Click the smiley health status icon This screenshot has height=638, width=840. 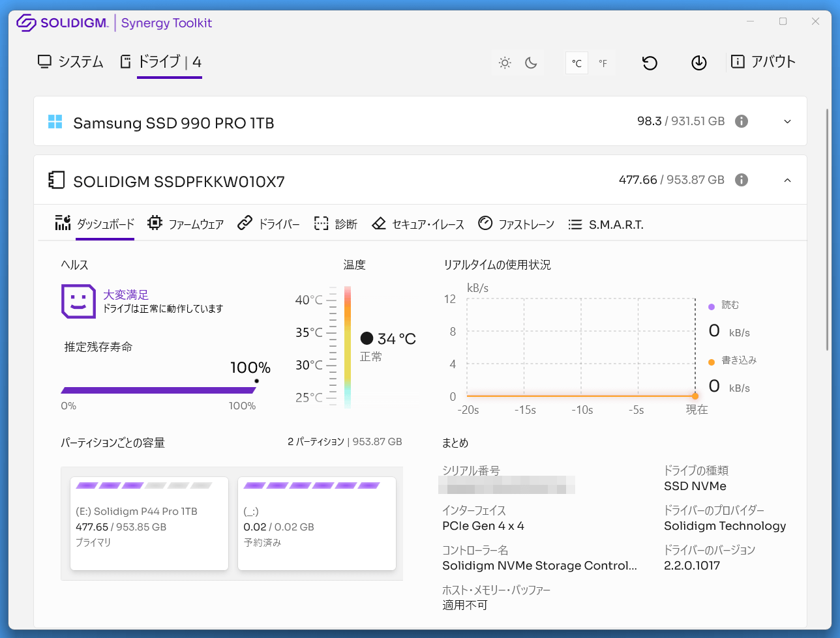coord(78,301)
